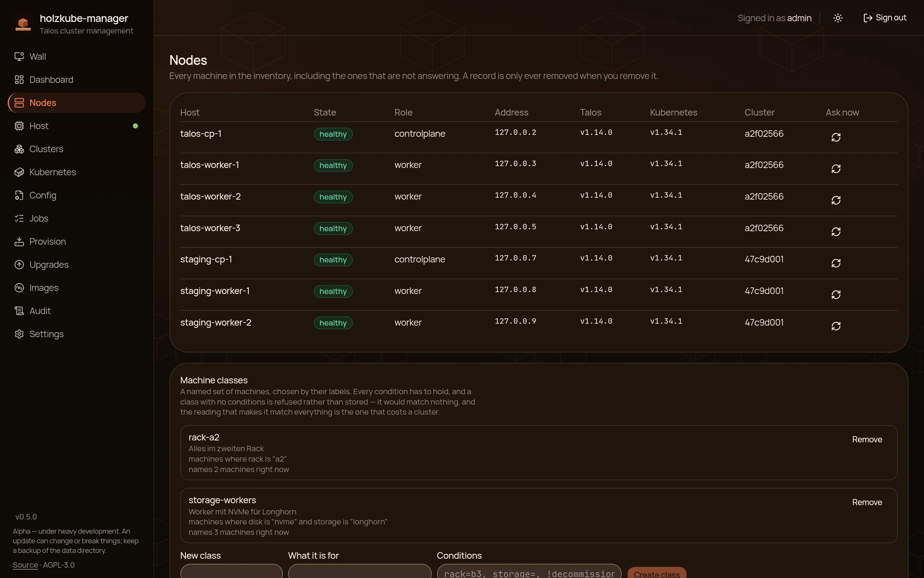
Task: Click the refresh icon for talos-worker-2
Action: click(x=836, y=200)
